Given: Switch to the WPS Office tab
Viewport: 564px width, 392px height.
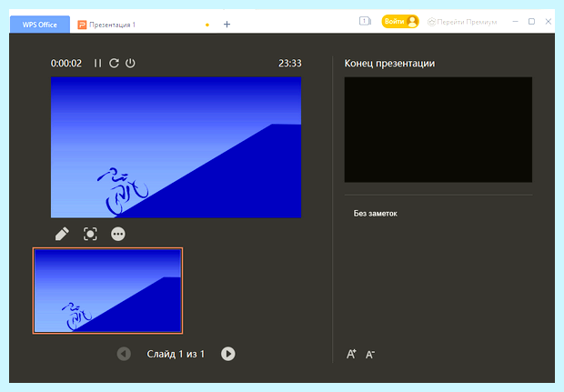Looking at the screenshot, I should click(x=39, y=25).
